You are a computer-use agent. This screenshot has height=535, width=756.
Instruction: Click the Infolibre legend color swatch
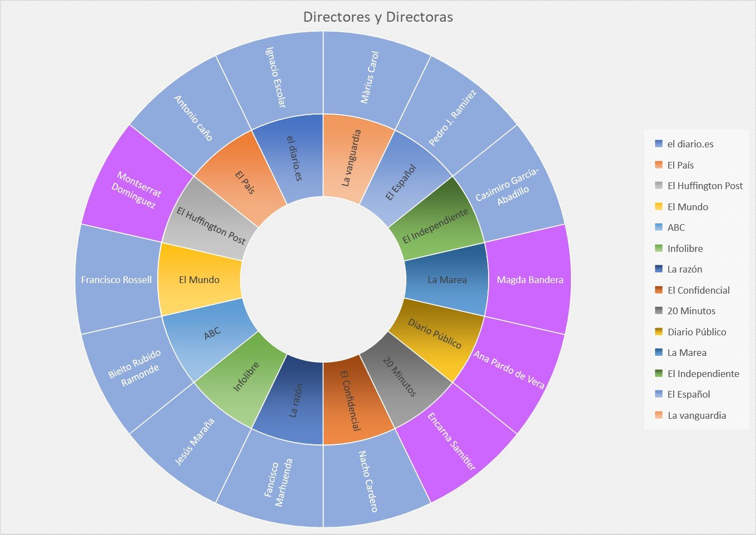coord(659,248)
